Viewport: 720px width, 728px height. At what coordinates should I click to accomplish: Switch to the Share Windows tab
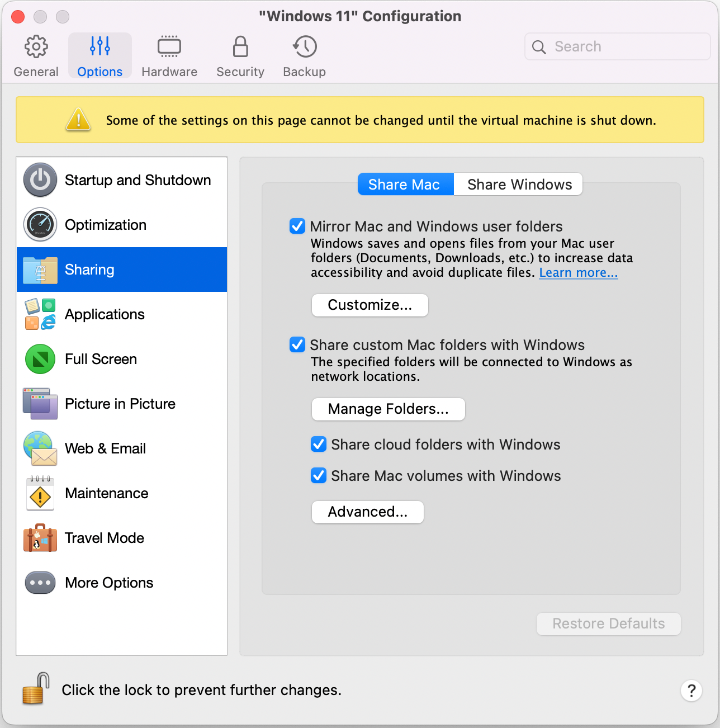coord(518,184)
